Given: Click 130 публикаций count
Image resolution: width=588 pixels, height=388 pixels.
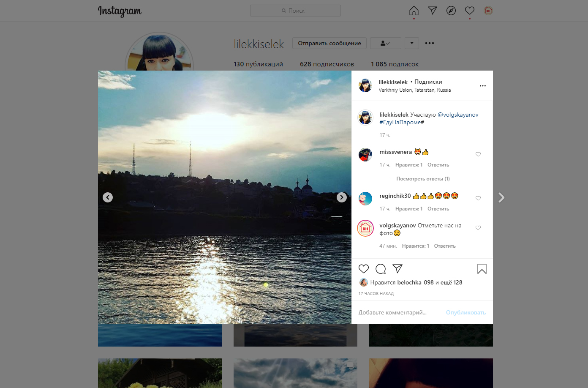Looking at the screenshot, I should 258,64.
